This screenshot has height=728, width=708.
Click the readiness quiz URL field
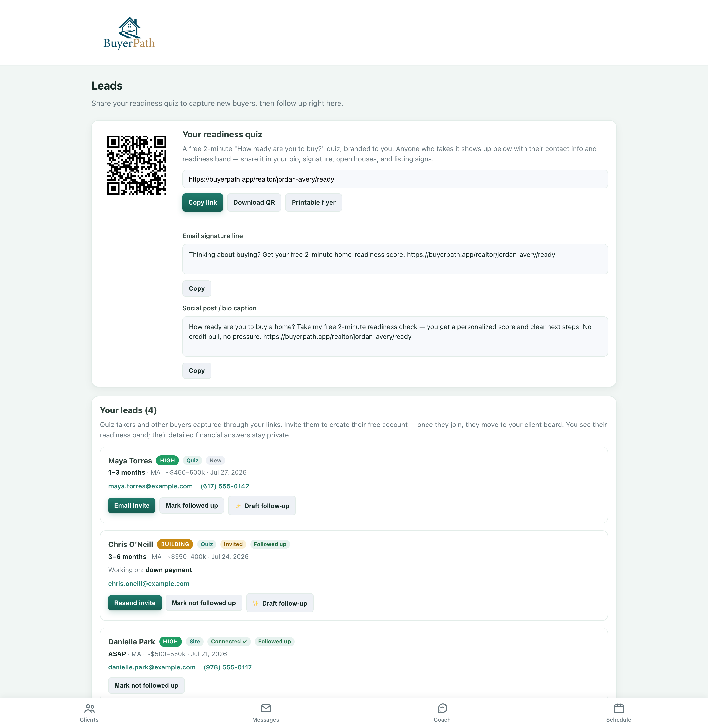tap(395, 179)
